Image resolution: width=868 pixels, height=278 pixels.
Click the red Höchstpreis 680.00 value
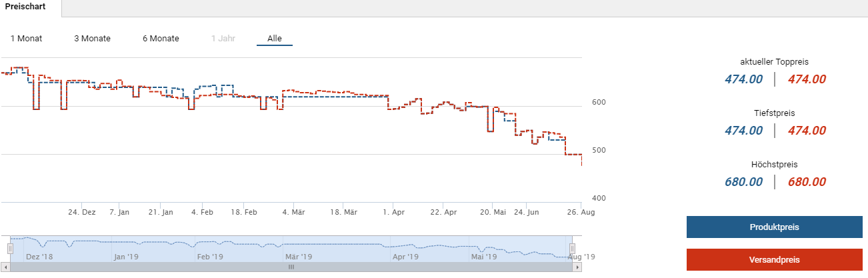tap(807, 182)
